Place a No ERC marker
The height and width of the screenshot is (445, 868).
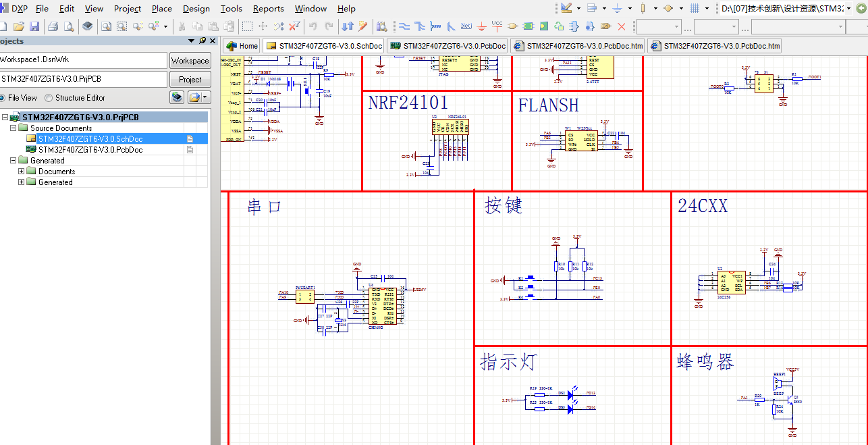(x=622, y=26)
